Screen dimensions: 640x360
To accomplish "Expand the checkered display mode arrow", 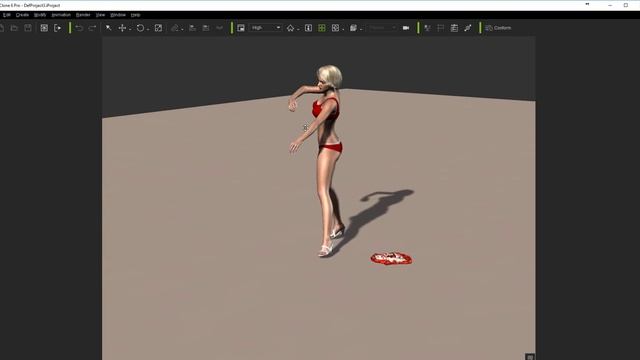I will tap(343, 29).
